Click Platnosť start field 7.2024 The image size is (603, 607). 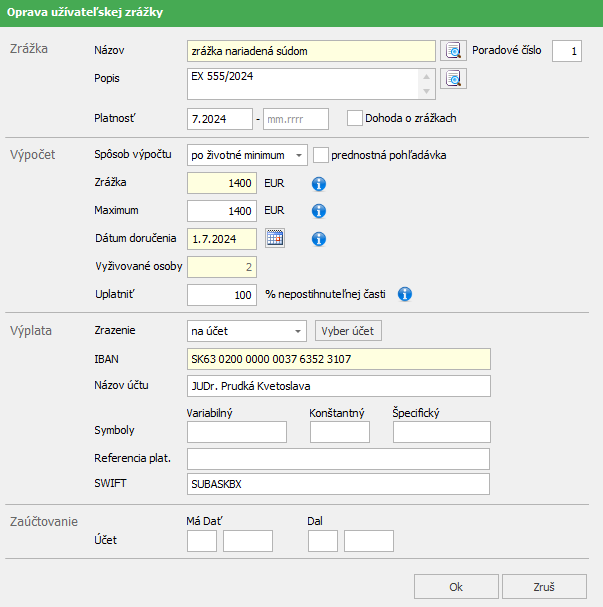220,119
